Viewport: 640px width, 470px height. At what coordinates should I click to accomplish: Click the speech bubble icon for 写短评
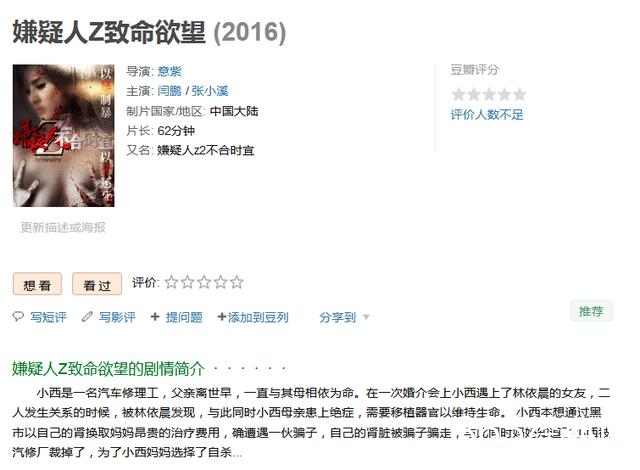[18, 316]
